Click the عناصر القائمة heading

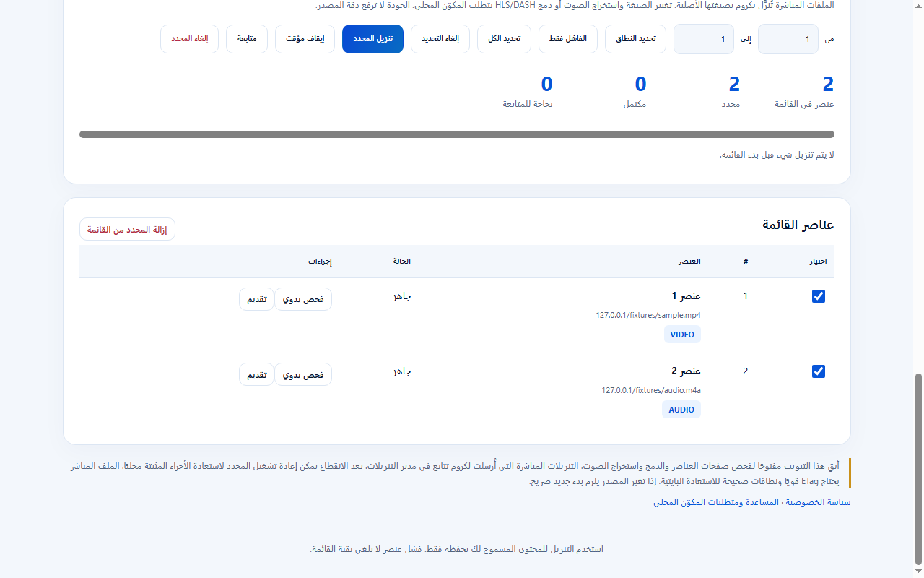798,225
